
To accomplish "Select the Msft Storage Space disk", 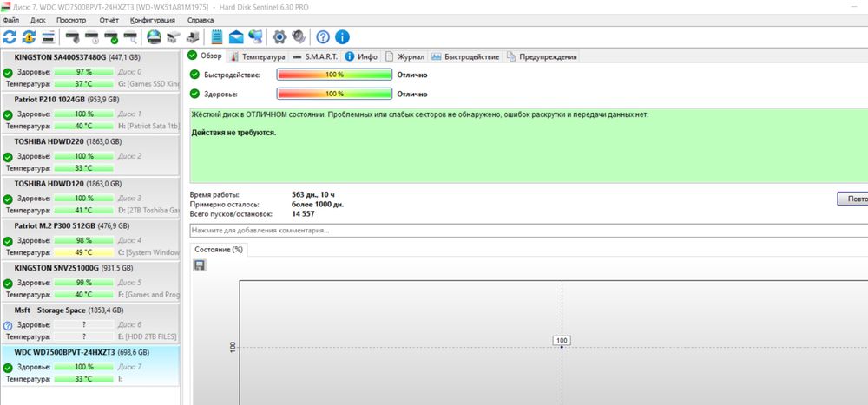I will point(91,323).
